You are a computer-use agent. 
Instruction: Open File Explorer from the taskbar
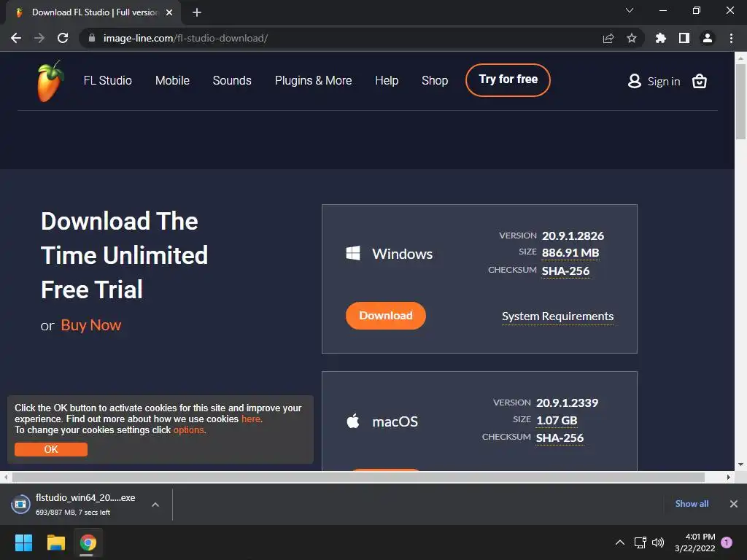[x=55, y=542]
